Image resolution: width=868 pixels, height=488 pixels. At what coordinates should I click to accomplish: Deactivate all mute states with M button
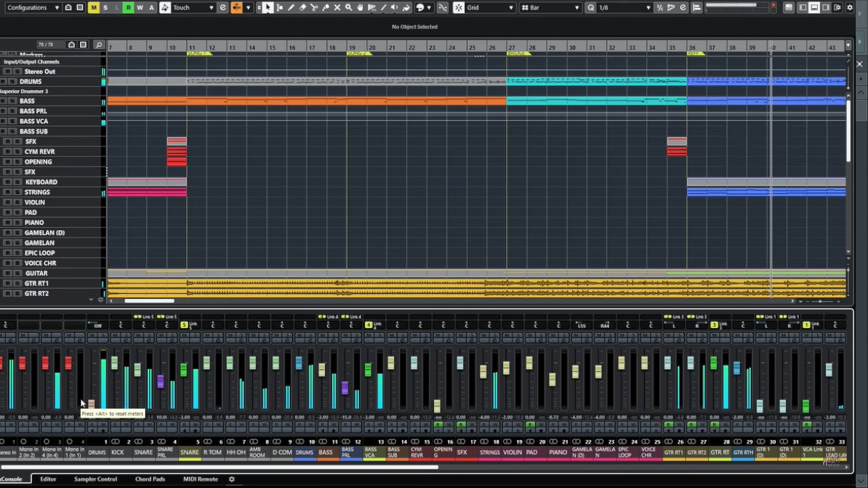pos(94,7)
